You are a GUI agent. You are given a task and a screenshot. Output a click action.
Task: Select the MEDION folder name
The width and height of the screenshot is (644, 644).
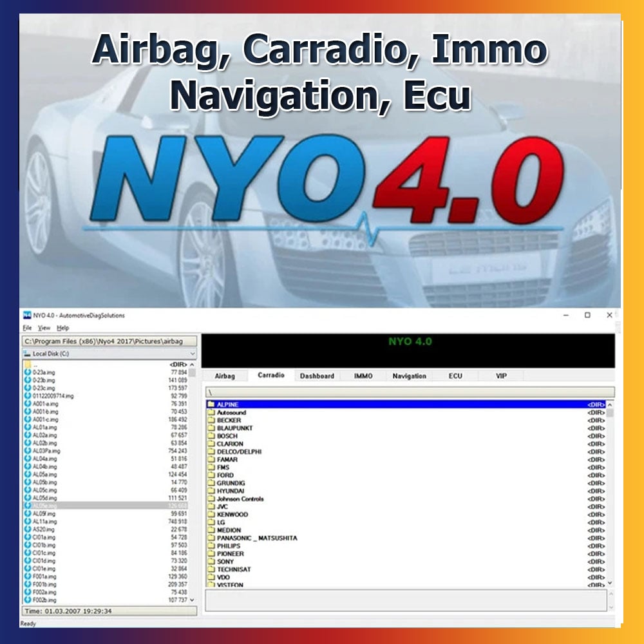click(229, 530)
